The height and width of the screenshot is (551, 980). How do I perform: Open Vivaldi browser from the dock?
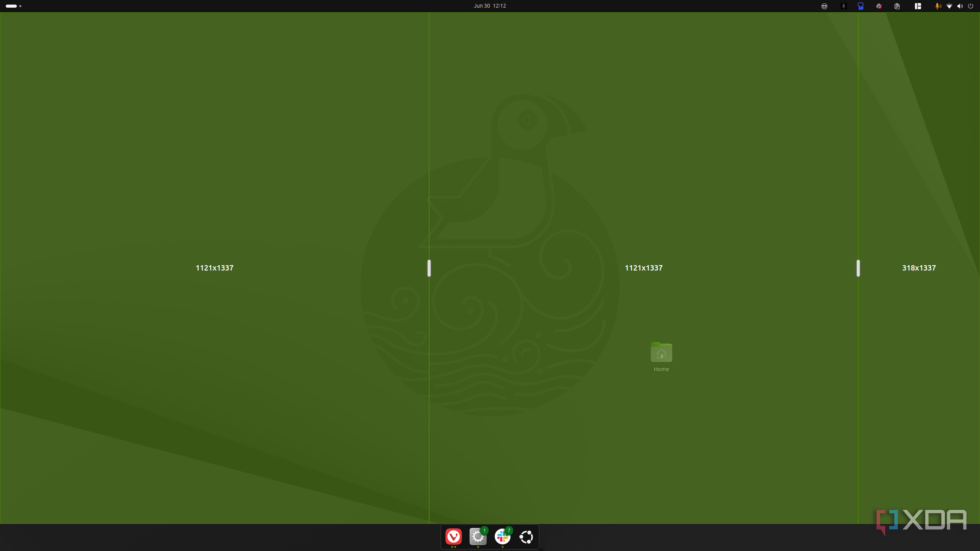(453, 537)
